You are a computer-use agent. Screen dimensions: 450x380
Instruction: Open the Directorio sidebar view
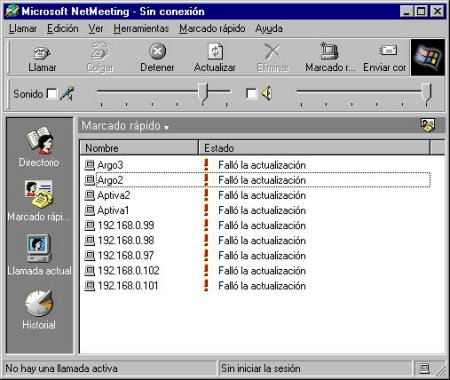[x=39, y=147]
